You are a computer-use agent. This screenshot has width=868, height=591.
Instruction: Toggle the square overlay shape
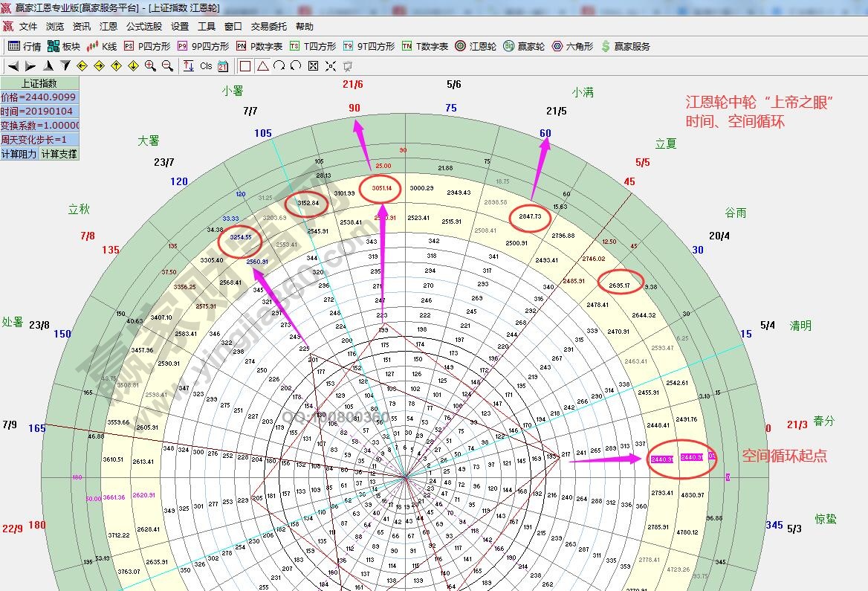pyautogui.click(x=245, y=66)
